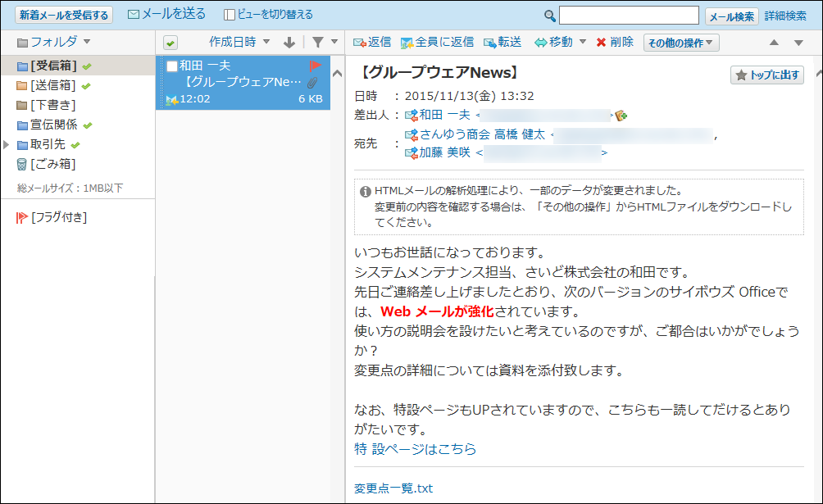Click green check beside 送信箱
This screenshot has width=823, height=504.
[x=85, y=85]
